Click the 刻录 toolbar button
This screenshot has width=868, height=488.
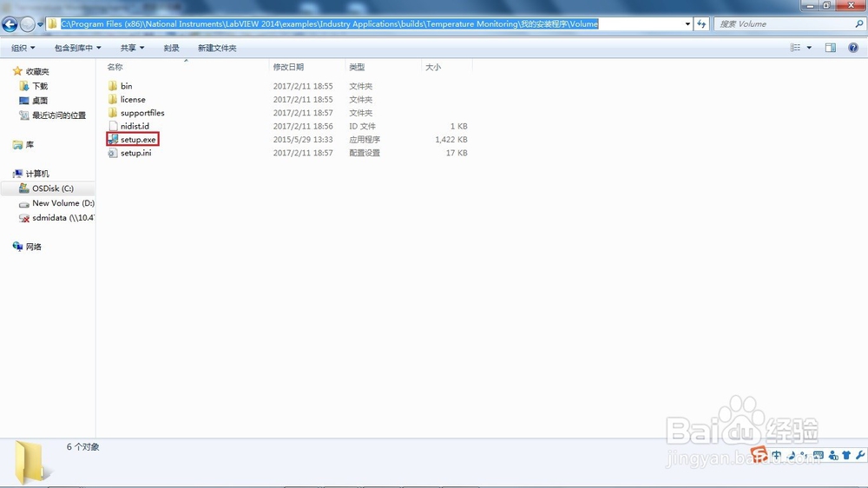[x=171, y=48]
